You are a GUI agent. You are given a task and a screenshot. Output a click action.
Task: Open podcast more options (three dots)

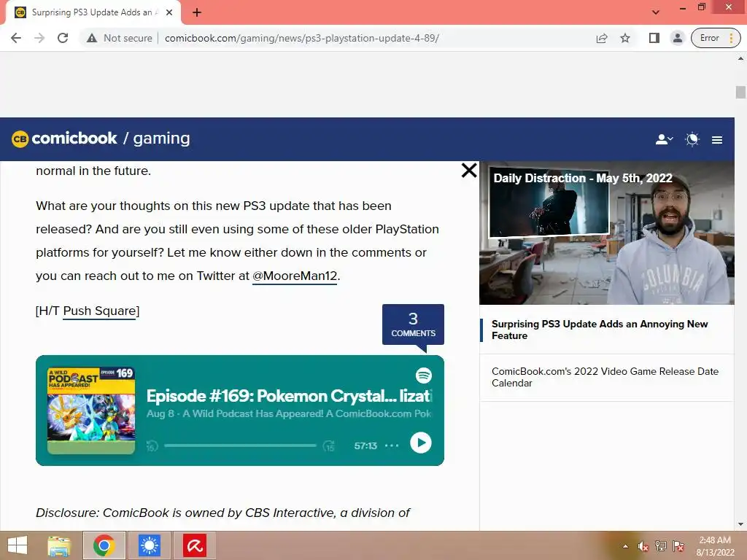coord(392,446)
